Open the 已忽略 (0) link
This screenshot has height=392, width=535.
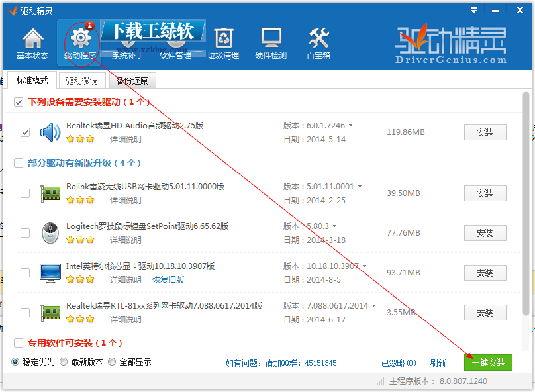[x=399, y=363]
